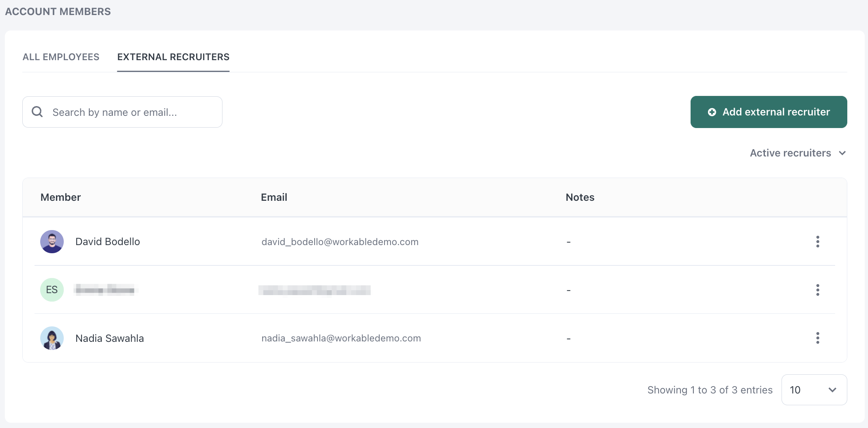This screenshot has height=428, width=868.
Task: Focus the Search by name or email field
Action: click(130, 112)
